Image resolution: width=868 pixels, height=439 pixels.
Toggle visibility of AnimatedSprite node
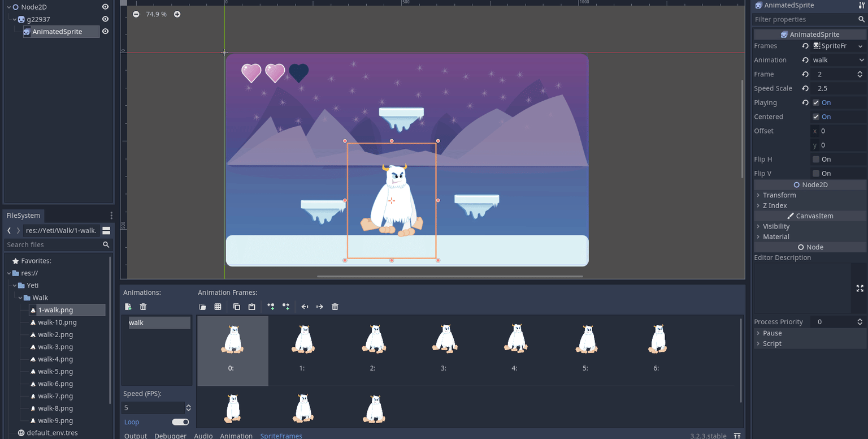click(x=105, y=32)
